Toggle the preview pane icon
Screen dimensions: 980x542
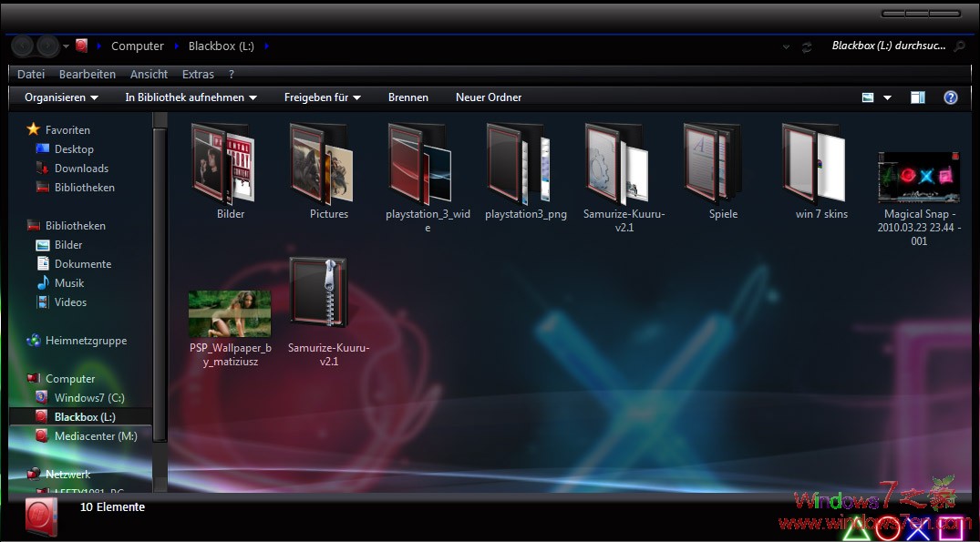(918, 97)
